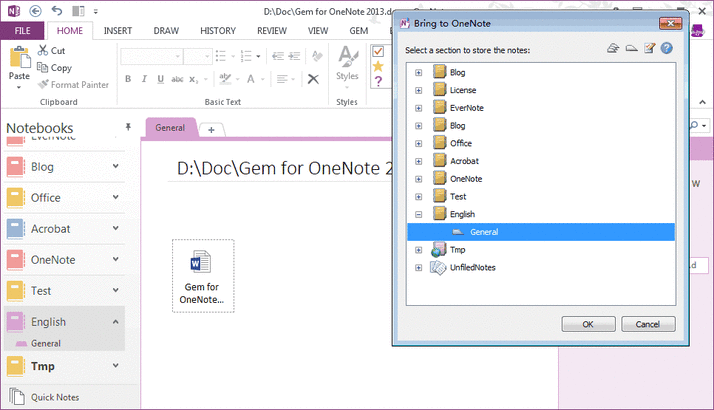This screenshot has width=714, height=410.
Task: Open the FILE tab
Action: click(x=22, y=31)
